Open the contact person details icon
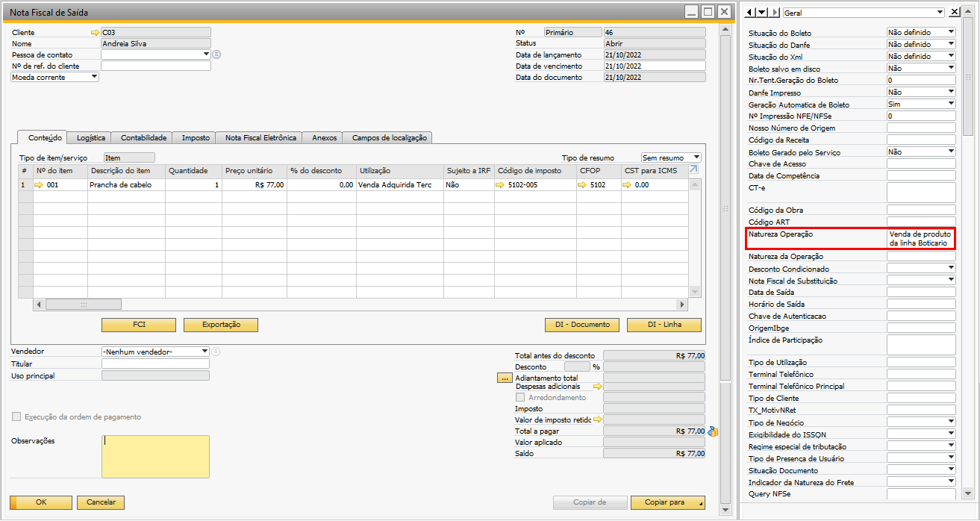Viewport: 980px width, 521px height. tap(216, 54)
